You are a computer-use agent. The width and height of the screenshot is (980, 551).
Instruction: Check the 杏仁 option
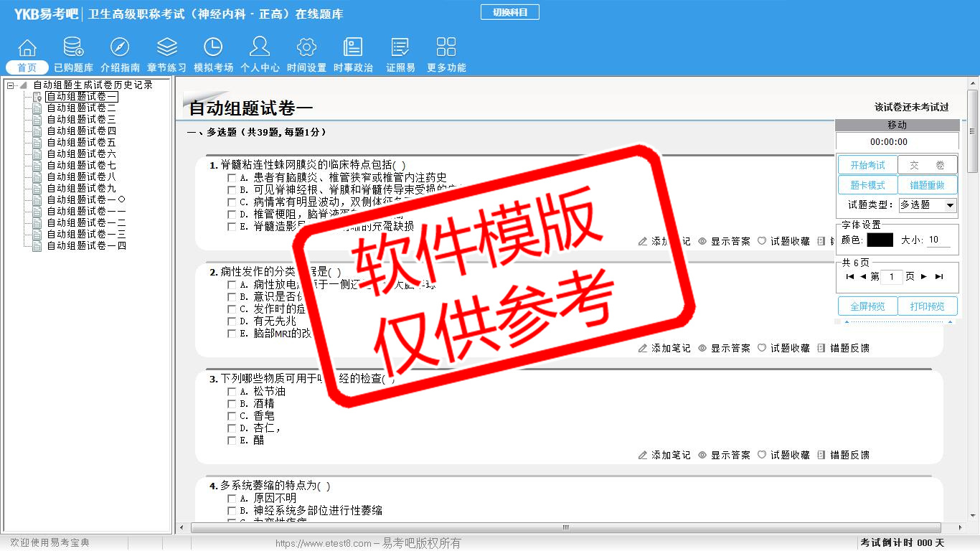tap(232, 428)
